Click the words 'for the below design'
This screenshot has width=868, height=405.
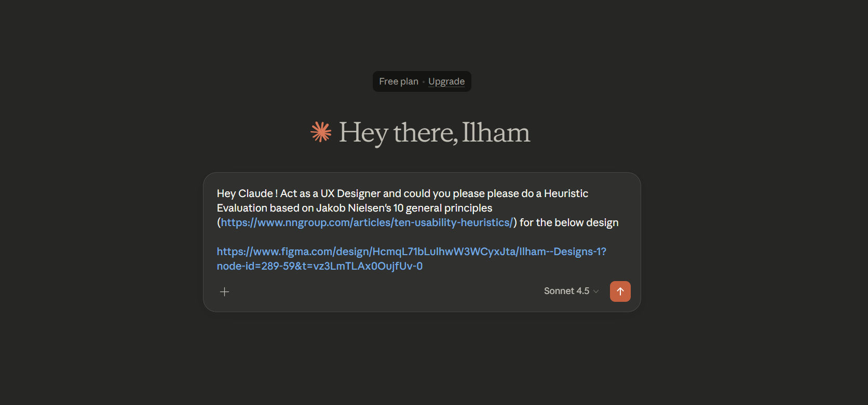(x=569, y=222)
